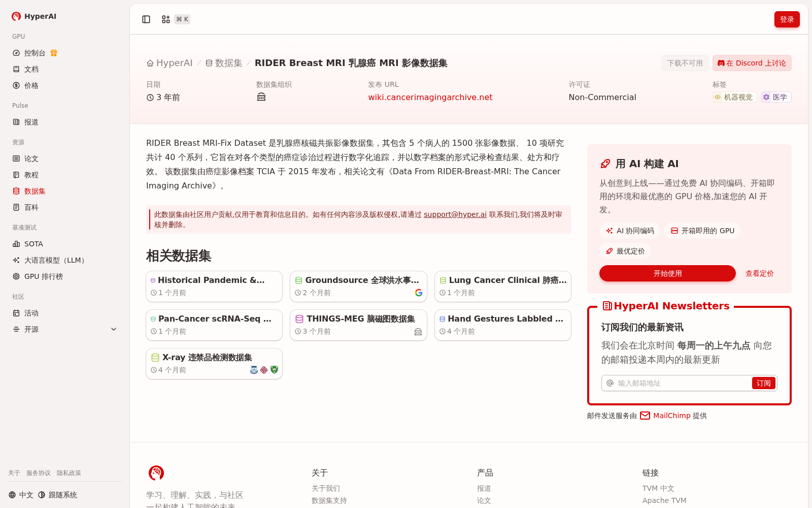Click the 下载不可用 button
The height and width of the screenshot is (508, 812).
[685, 63]
